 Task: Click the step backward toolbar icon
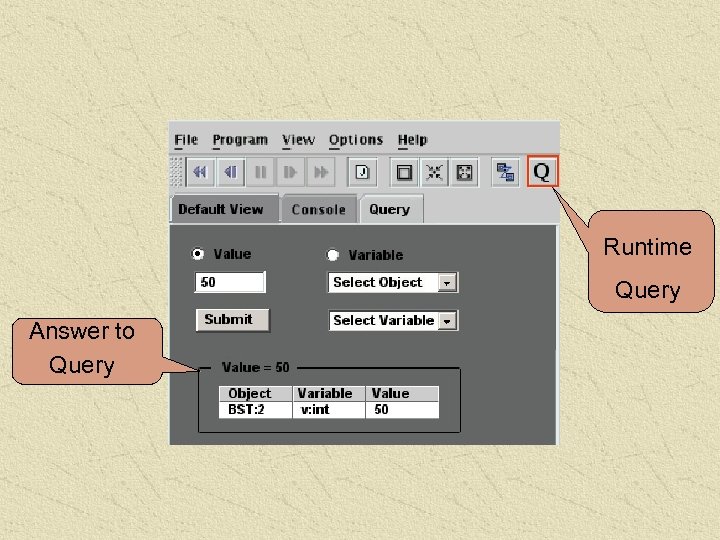pyautogui.click(x=231, y=172)
